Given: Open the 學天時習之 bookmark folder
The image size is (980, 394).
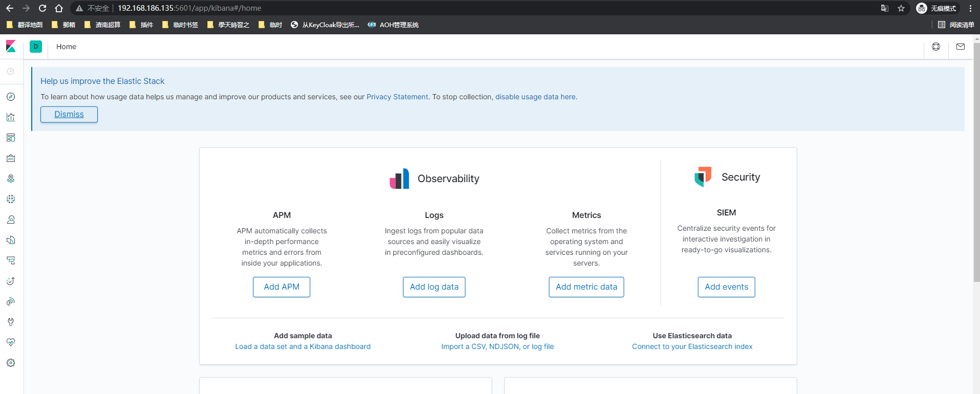Looking at the screenshot, I should 228,25.
